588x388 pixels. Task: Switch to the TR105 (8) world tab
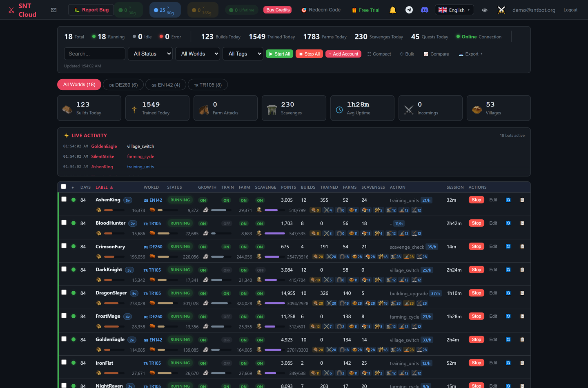[x=208, y=85]
